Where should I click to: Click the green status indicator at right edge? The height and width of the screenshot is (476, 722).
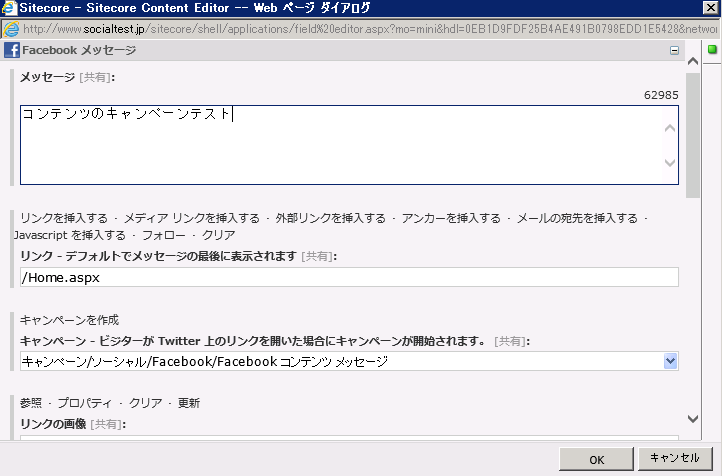[713, 50]
